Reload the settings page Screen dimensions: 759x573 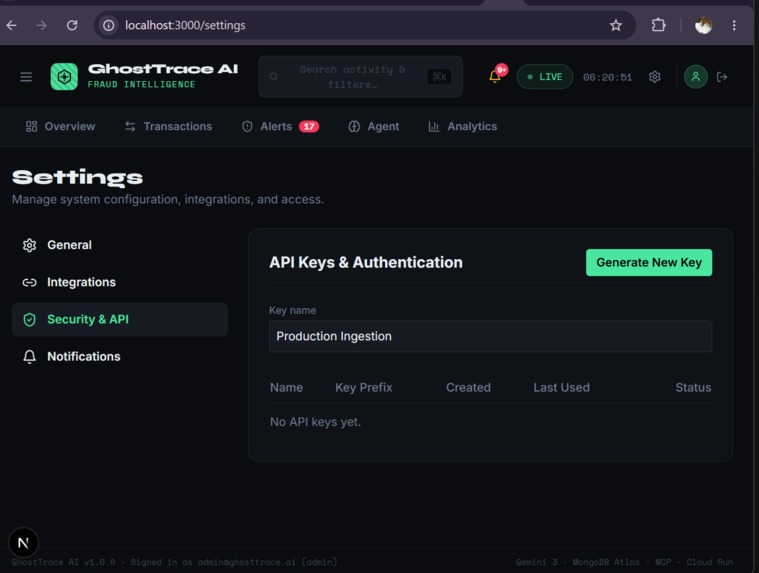(x=72, y=25)
